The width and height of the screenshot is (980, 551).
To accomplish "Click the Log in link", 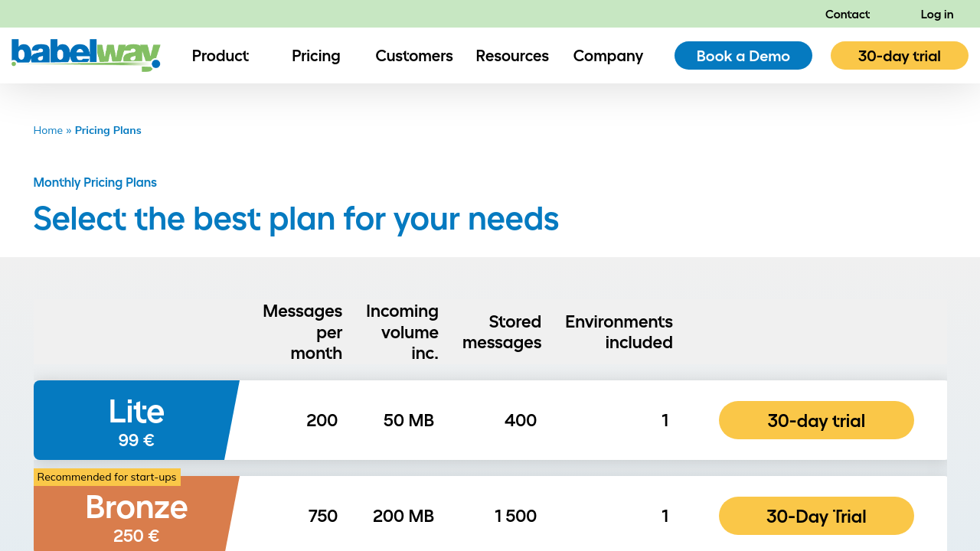I will click(x=936, y=14).
